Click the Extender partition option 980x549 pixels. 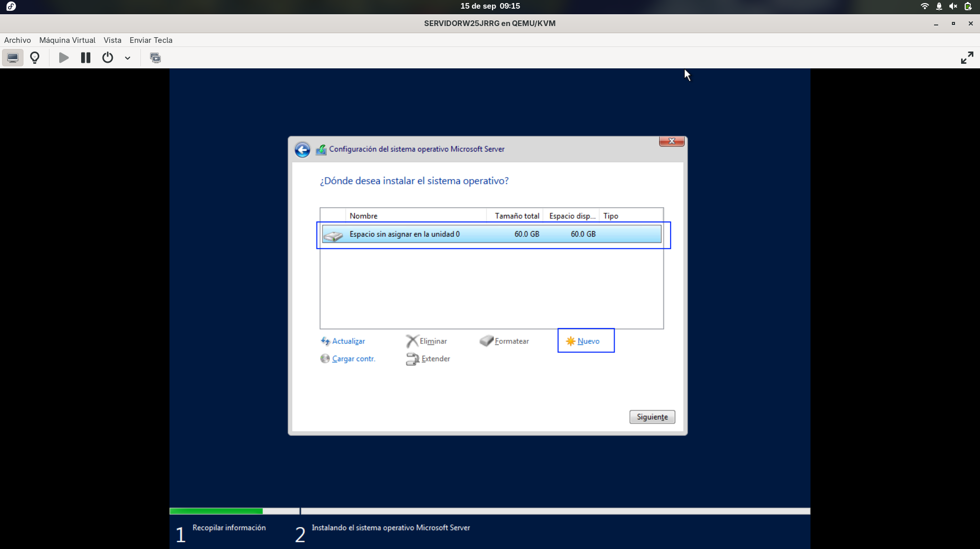tap(428, 359)
